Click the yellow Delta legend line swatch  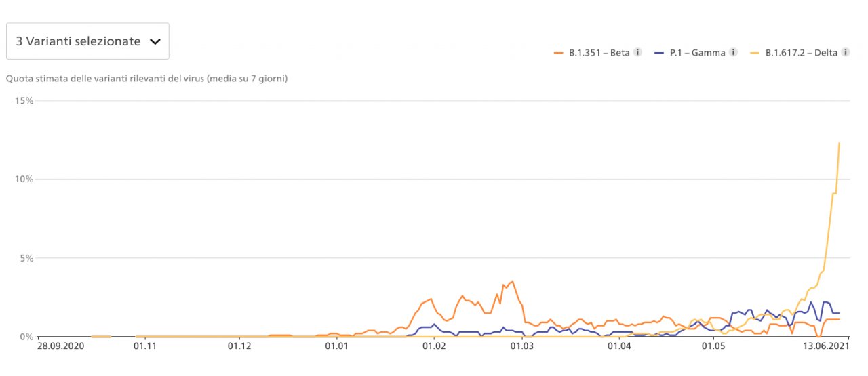(754, 53)
